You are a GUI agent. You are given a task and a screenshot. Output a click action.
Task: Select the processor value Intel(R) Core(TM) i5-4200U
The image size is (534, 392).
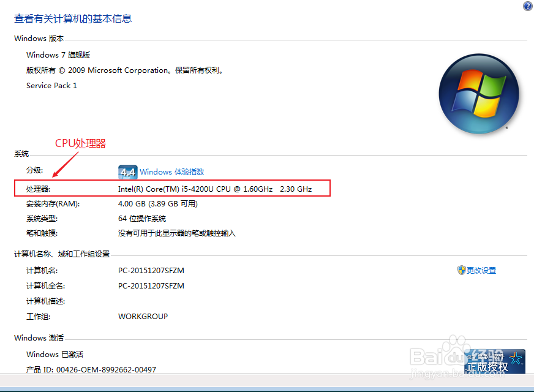(x=214, y=189)
